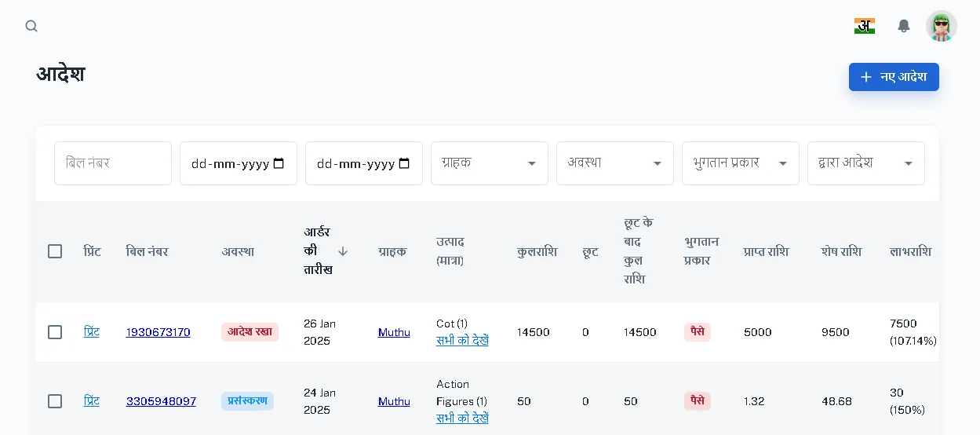Click the छूट column header

click(590, 252)
